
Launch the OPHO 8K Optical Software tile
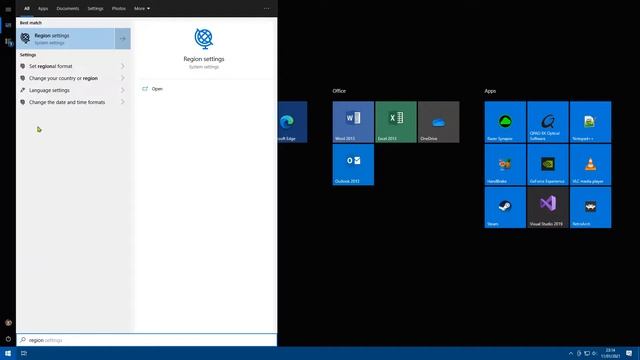point(548,122)
